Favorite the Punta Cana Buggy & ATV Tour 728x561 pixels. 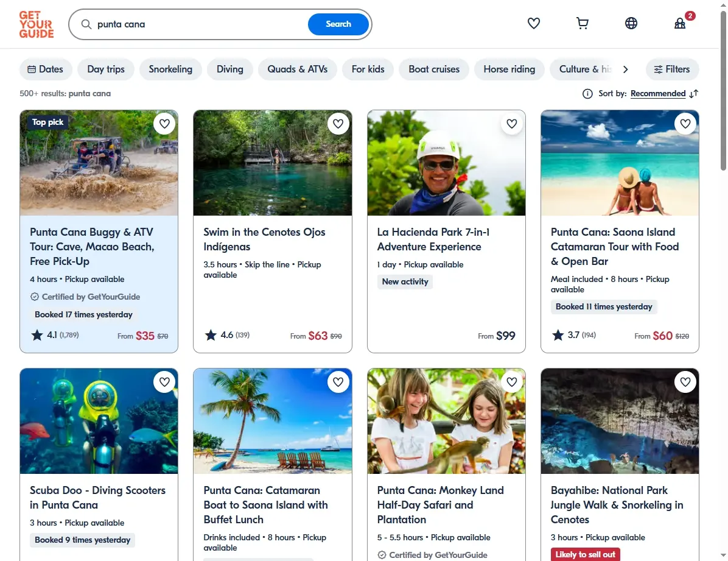tap(164, 124)
